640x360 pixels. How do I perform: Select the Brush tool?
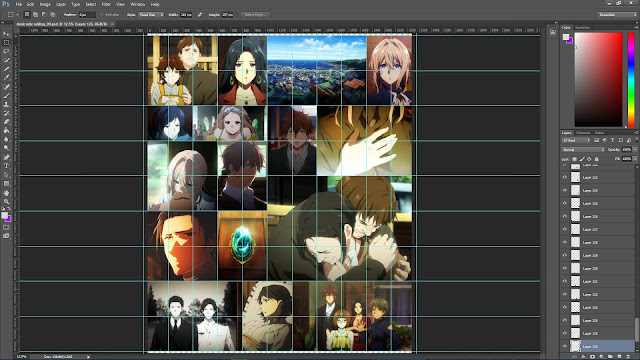point(6,96)
